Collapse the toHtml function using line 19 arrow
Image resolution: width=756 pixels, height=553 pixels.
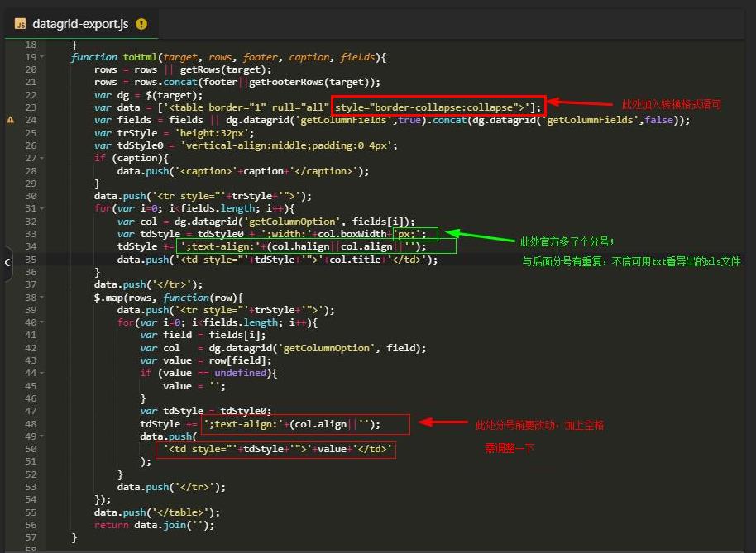pos(41,57)
